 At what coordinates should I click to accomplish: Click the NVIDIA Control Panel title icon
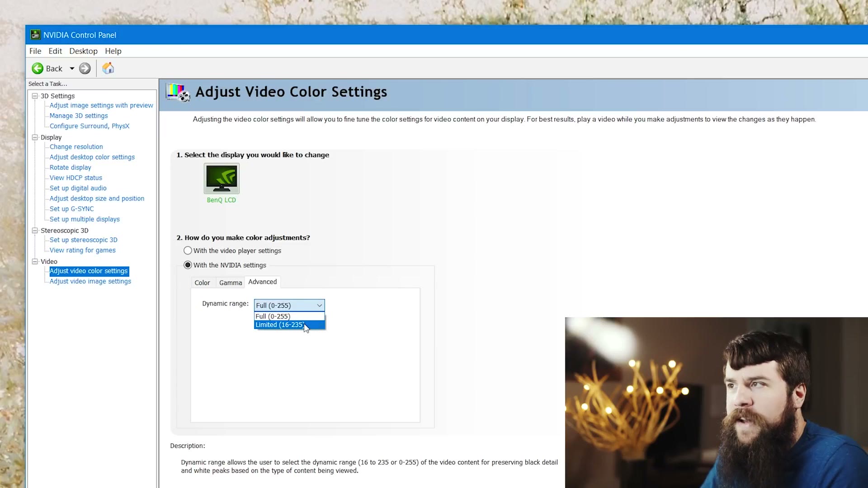[35, 35]
